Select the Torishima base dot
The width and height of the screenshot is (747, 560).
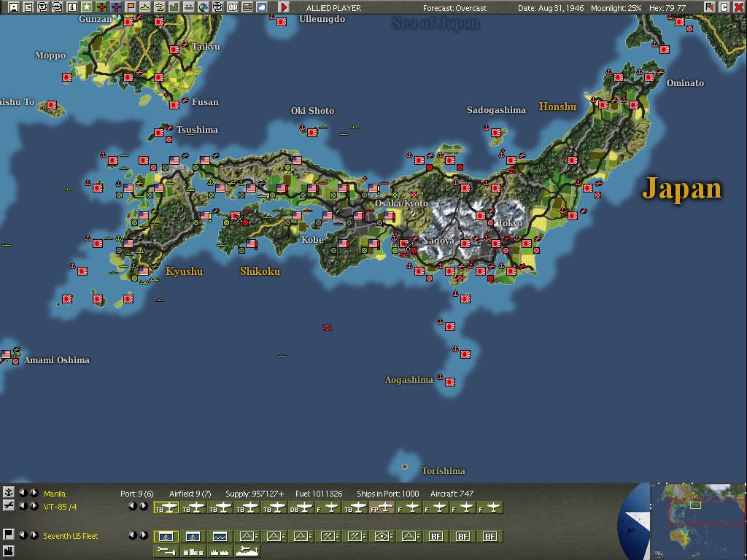coord(404,467)
